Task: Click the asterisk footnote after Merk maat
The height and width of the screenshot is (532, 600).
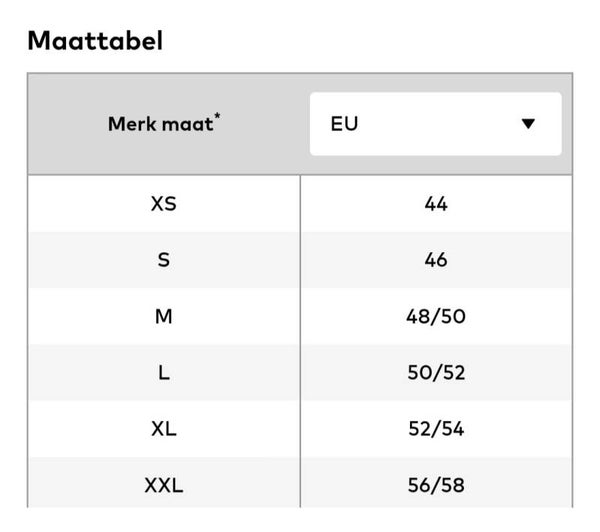Action: click(219, 118)
